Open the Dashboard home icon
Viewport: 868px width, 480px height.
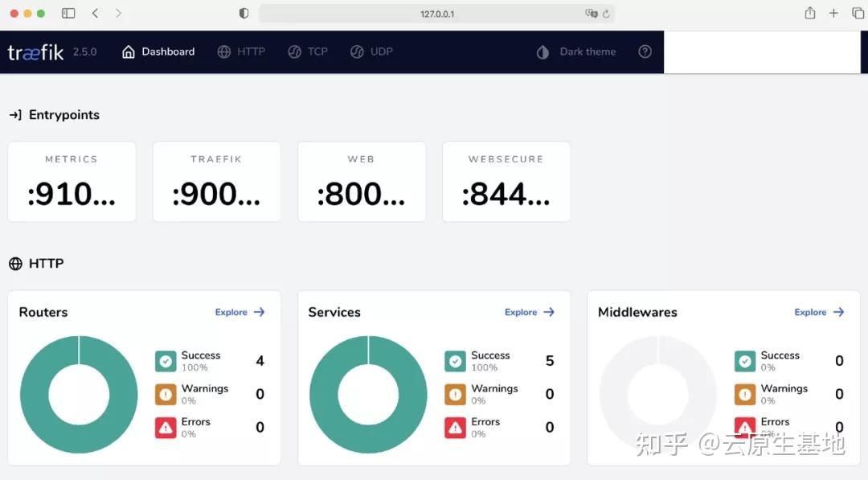pos(129,51)
